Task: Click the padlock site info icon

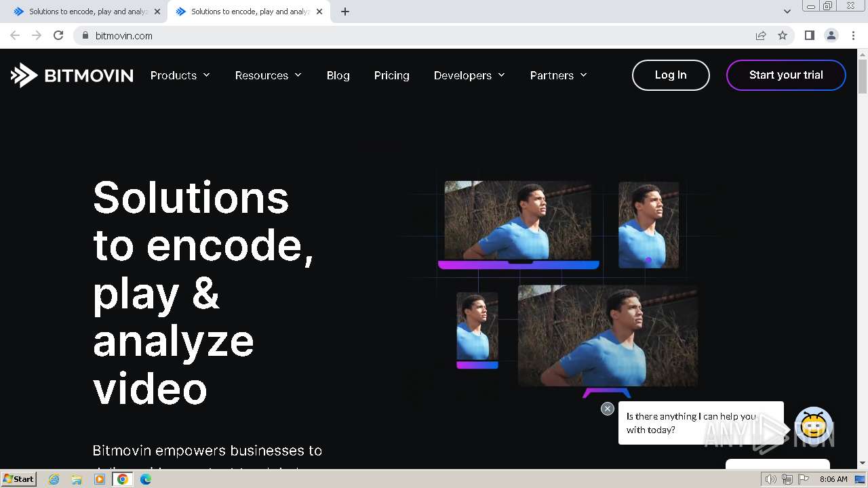Action: 85,35
